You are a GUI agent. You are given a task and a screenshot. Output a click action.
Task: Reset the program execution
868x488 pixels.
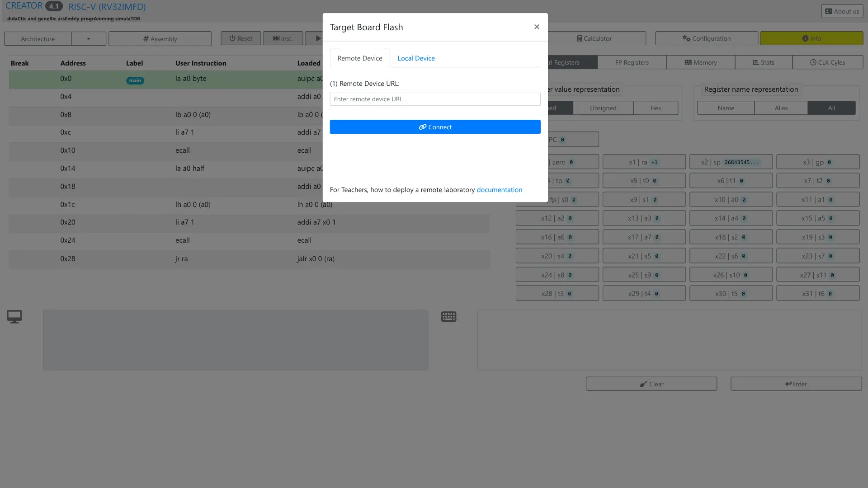pos(241,38)
